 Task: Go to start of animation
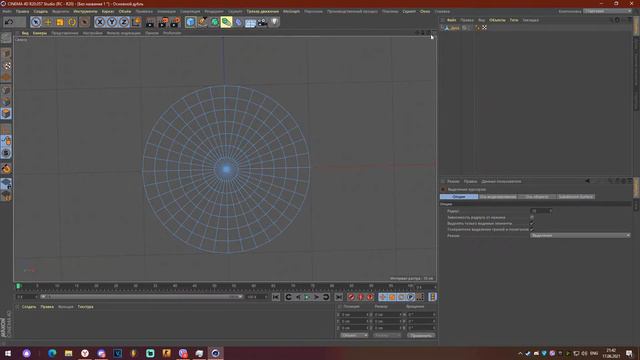(276, 297)
